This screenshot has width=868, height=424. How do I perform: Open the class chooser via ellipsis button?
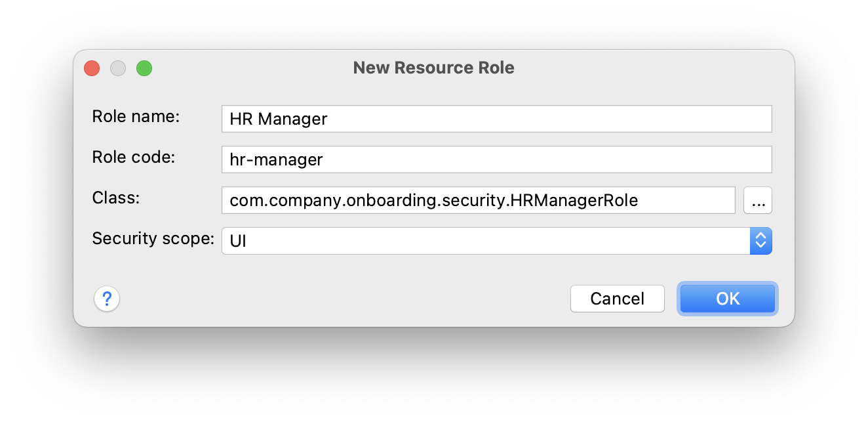758,200
